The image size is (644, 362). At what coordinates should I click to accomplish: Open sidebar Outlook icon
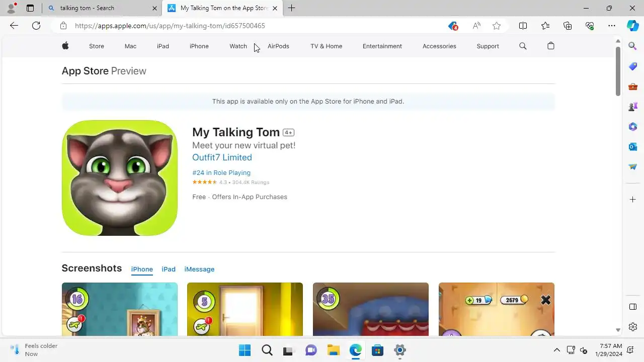point(633,147)
